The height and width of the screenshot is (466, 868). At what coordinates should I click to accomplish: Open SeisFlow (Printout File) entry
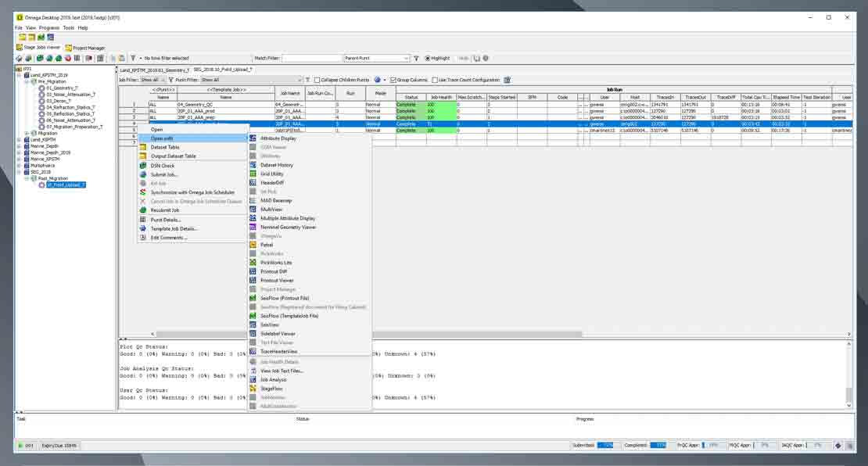pos(285,298)
